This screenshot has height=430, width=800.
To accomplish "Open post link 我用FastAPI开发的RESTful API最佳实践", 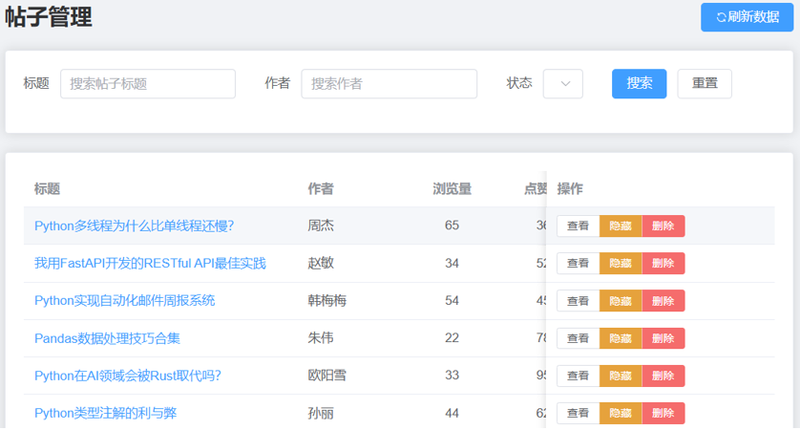I will (150, 263).
